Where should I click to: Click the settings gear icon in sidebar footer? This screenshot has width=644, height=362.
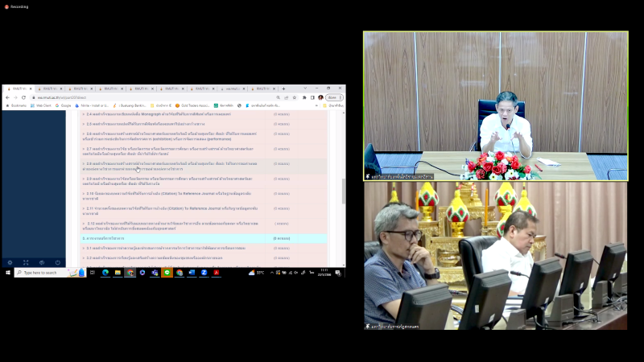click(x=10, y=262)
